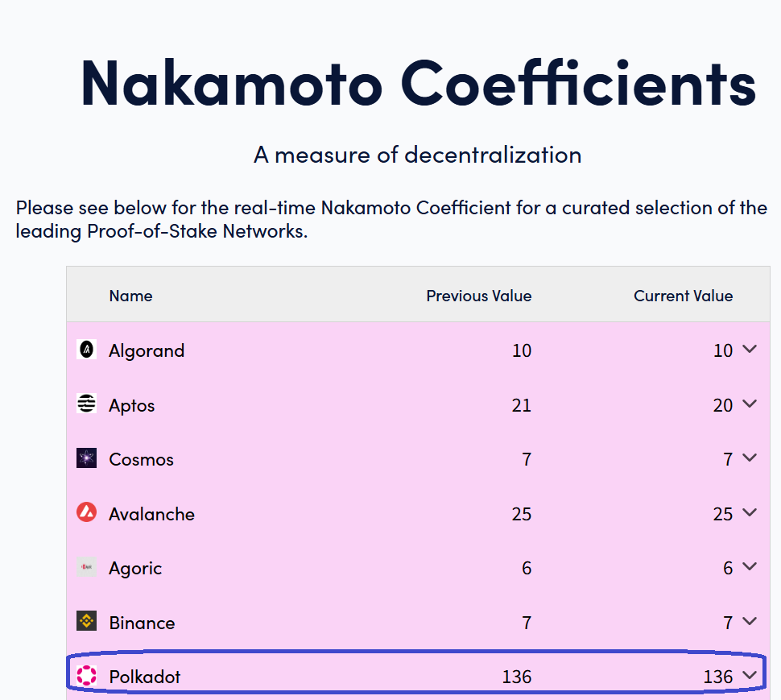The width and height of the screenshot is (781, 700).
Task: Click the Polkadot logo icon
Action: click(86, 677)
